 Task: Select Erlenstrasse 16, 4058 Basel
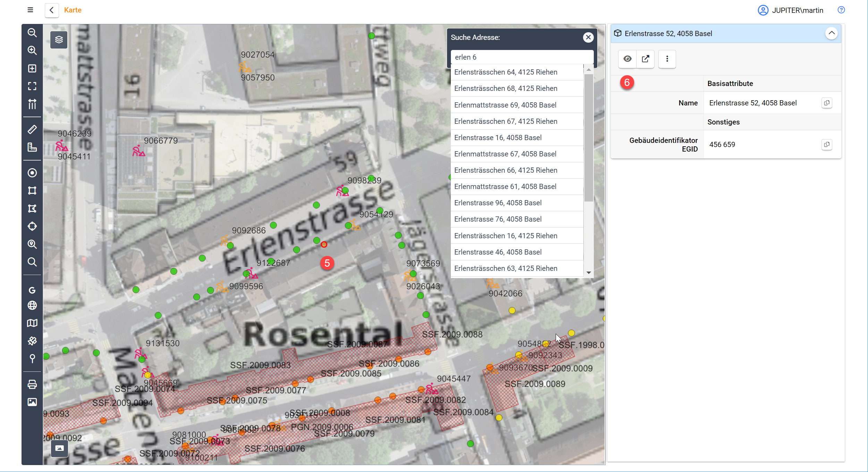(517, 138)
